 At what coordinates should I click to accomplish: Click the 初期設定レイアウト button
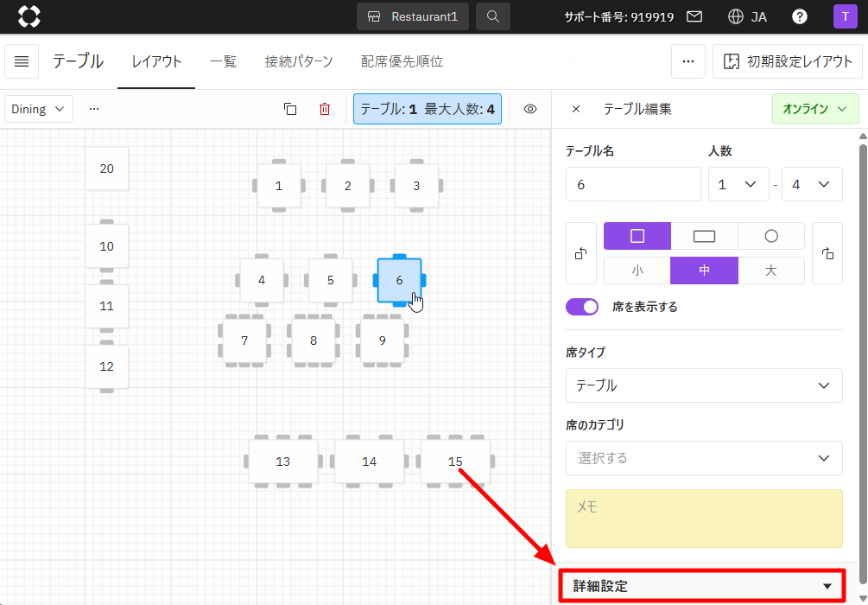(x=787, y=61)
